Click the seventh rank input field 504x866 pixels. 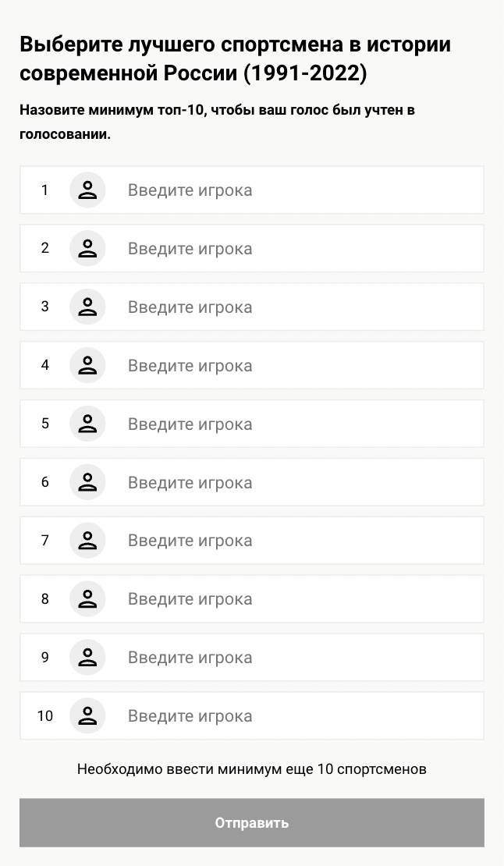pos(296,541)
